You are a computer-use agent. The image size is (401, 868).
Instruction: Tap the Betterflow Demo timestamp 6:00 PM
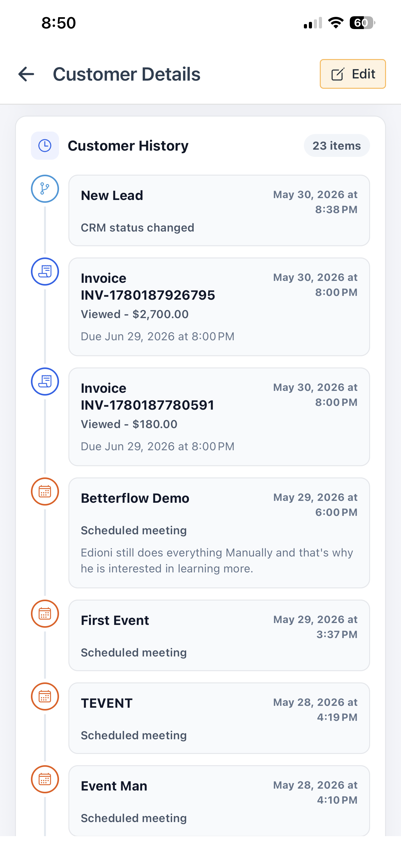315,504
